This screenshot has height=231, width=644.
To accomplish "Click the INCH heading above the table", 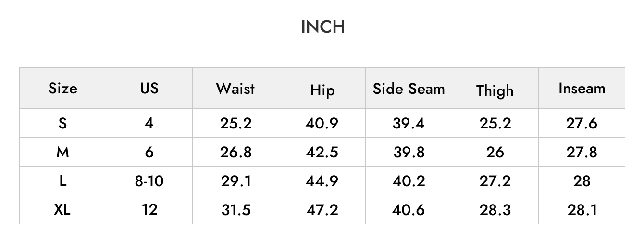I will tap(323, 27).
